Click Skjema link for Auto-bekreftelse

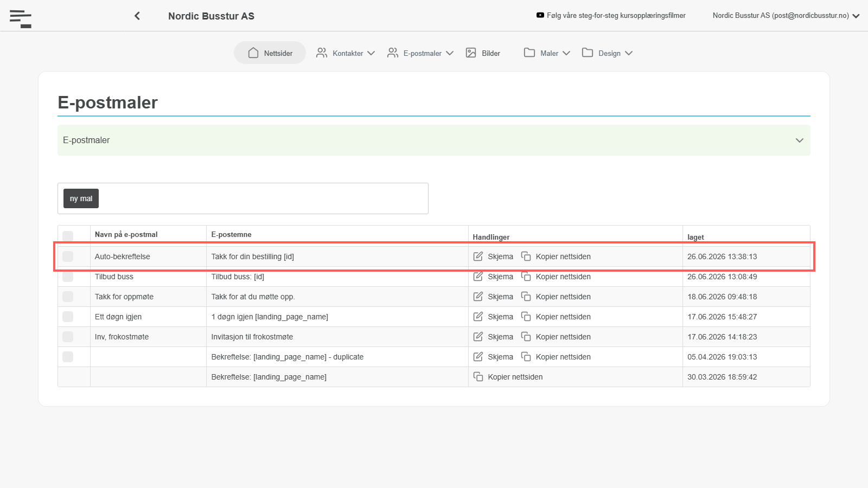(500, 256)
